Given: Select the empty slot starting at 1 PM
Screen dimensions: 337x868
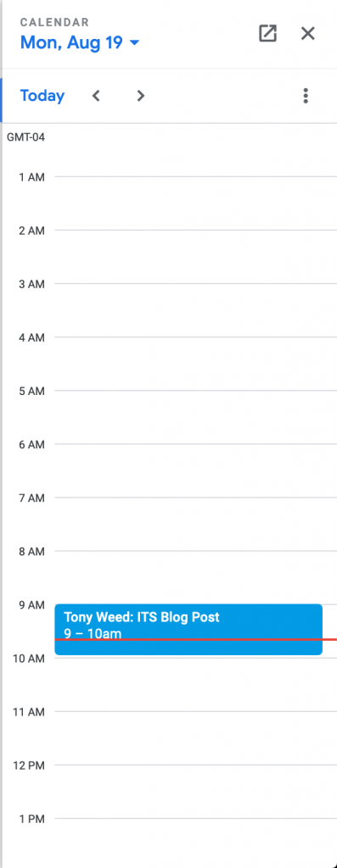Looking at the screenshot, I should pos(195,843).
